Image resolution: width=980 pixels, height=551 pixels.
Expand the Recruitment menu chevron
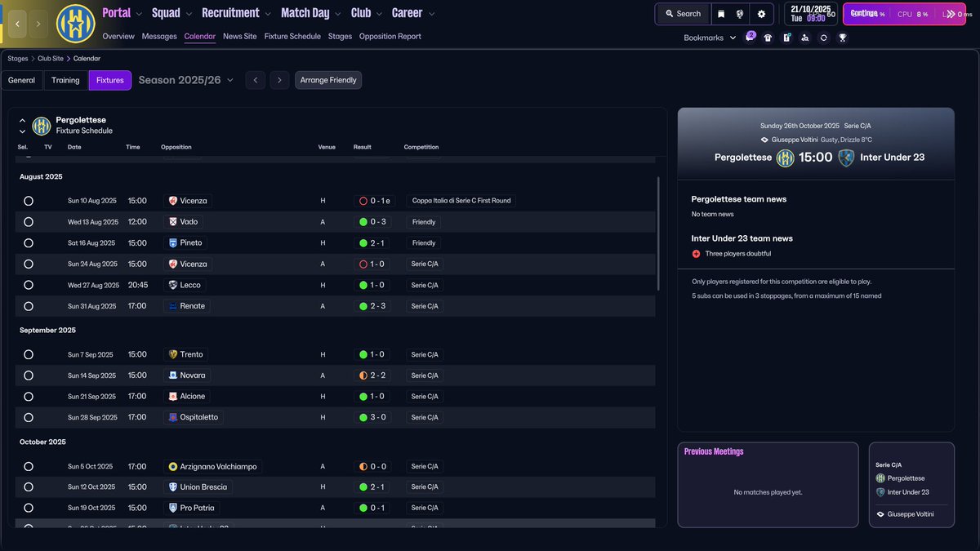point(268,14)
